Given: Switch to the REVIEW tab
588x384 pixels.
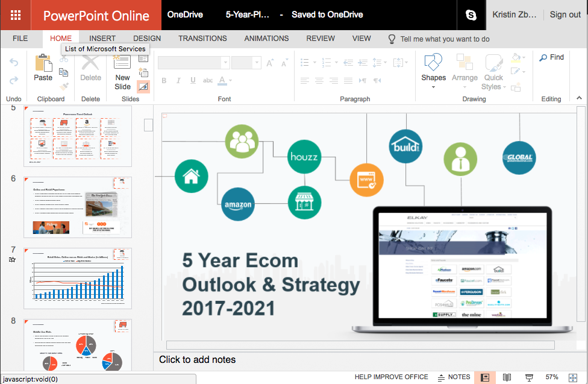Looking at the screenshot, I should tap(321, 39).
